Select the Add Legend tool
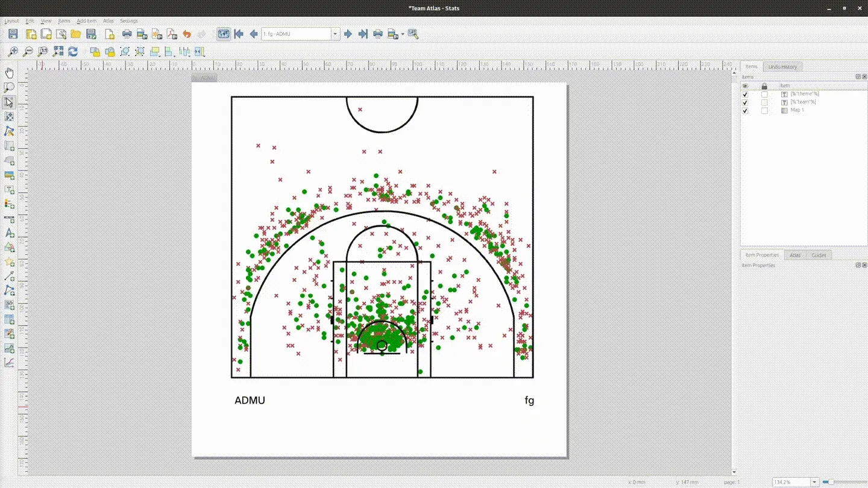Screen dimensions: 868x488 [x=9, y=204]
